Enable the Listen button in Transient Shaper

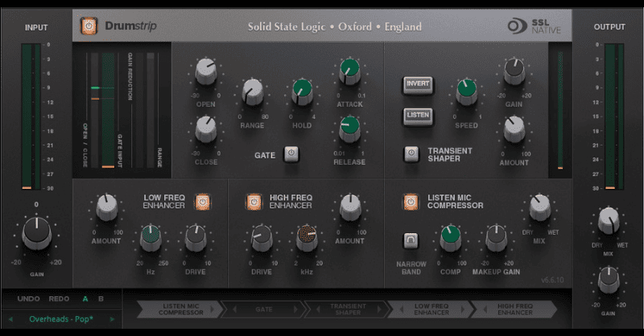click(418, 116)
